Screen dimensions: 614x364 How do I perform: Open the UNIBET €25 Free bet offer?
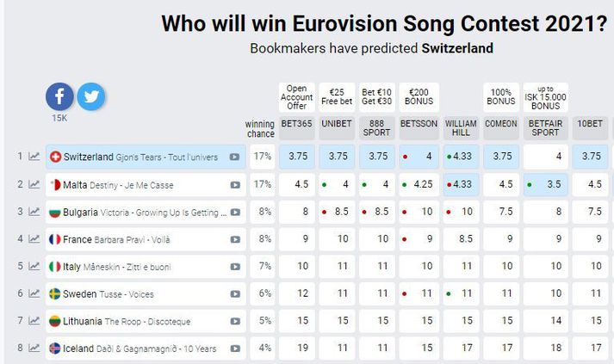tap(337, 97)
